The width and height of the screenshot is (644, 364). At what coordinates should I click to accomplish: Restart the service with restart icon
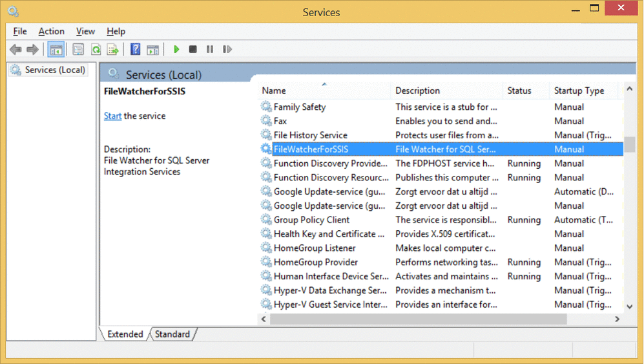point(227,49)
